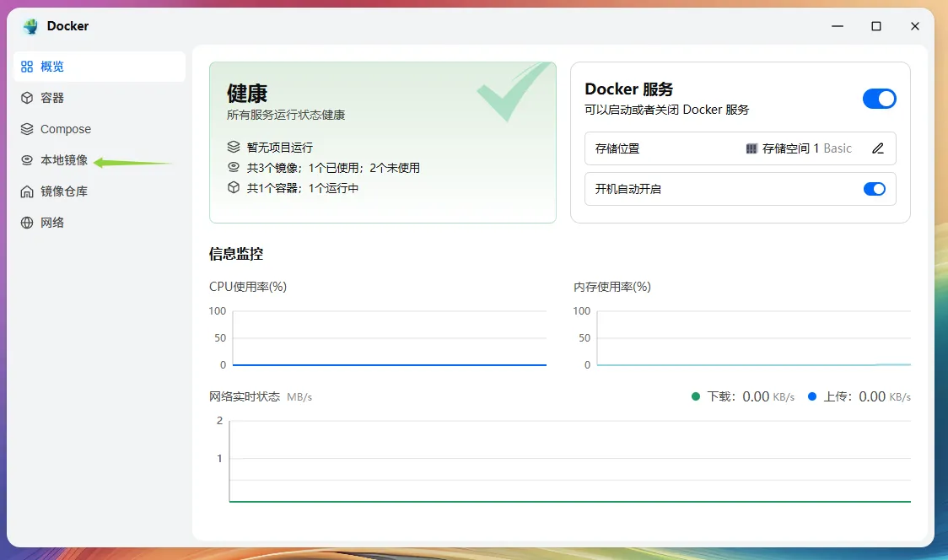
Task: Click the 容器 container cube icon
Action: click(27, 98)
